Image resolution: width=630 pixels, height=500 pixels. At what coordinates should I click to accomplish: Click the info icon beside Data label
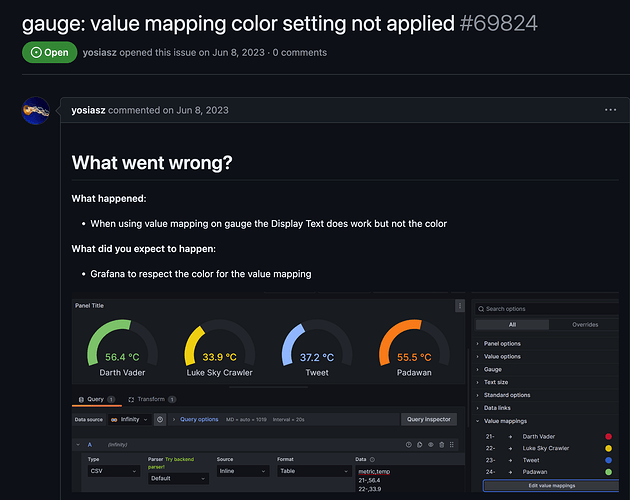372,459
